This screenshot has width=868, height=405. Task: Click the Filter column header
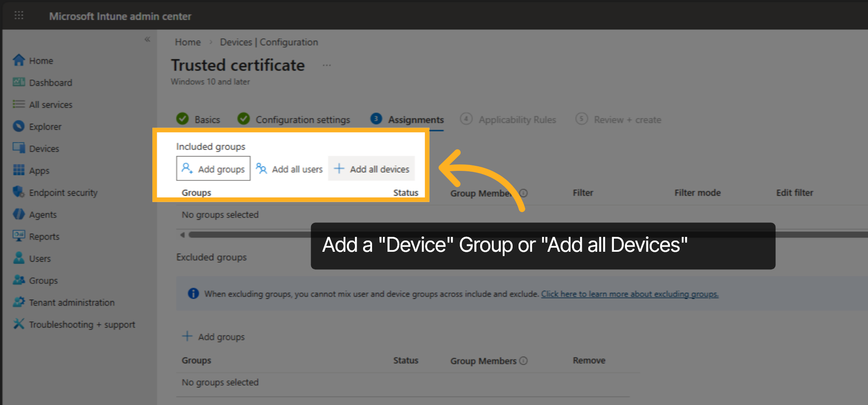click(x=583, y=193)
